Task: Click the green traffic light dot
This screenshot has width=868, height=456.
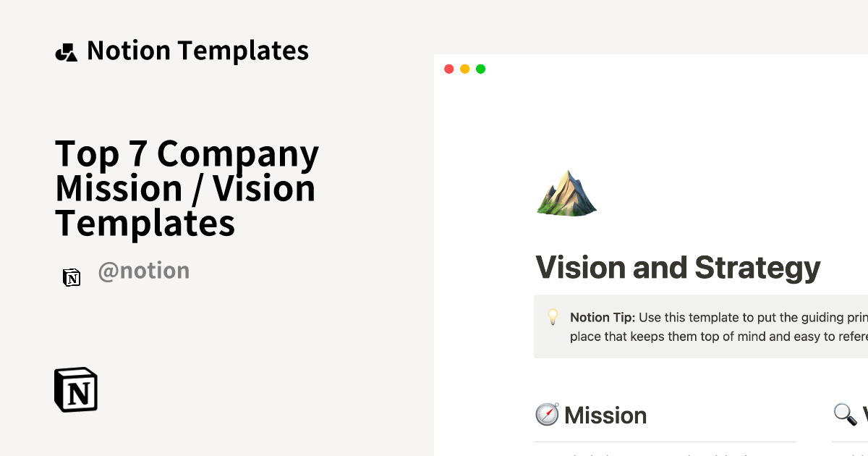Action: point(480,69)
